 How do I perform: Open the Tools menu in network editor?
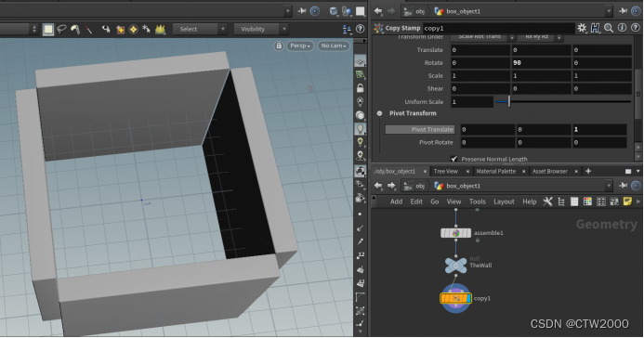coord(478,201)
